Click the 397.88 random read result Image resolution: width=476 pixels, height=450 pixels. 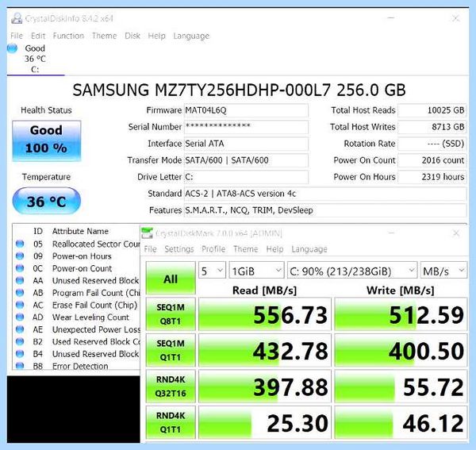265,387
